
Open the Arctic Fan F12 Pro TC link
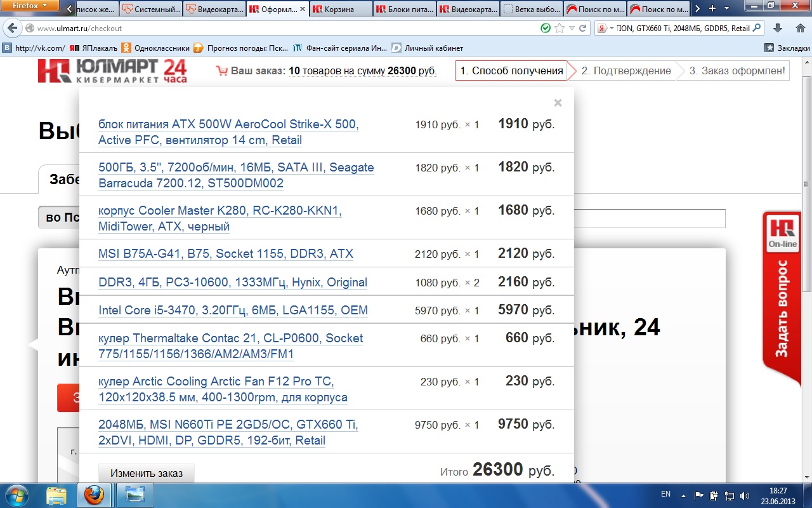point(223,390)
